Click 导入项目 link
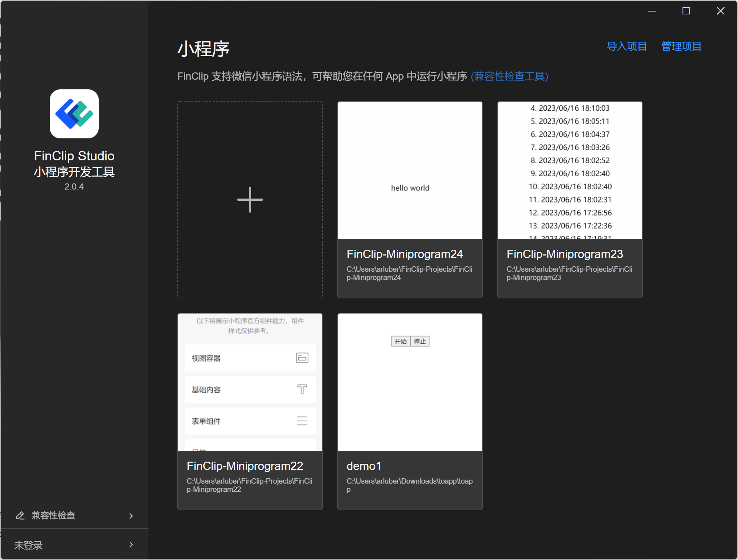 pos(626,46)
